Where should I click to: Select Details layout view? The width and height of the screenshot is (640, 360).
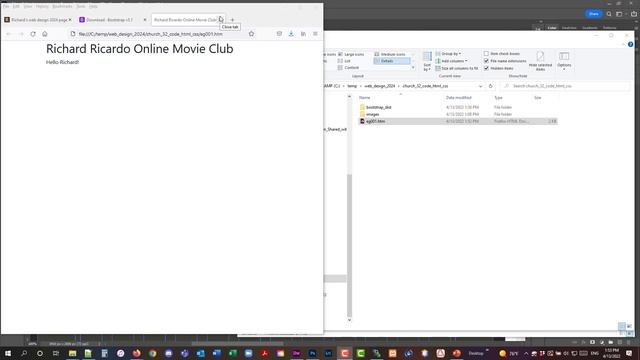[392, 61]
